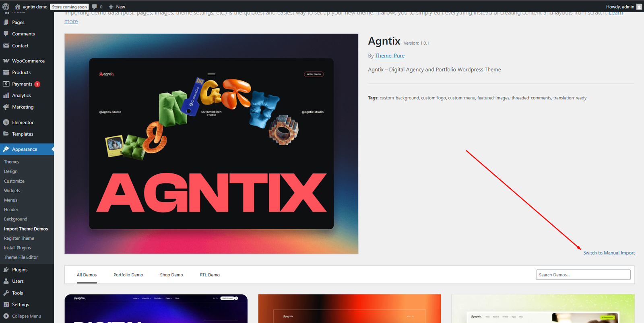Click the WordPress logo icon
644x323 pixels.
click(x=6, y=7)
